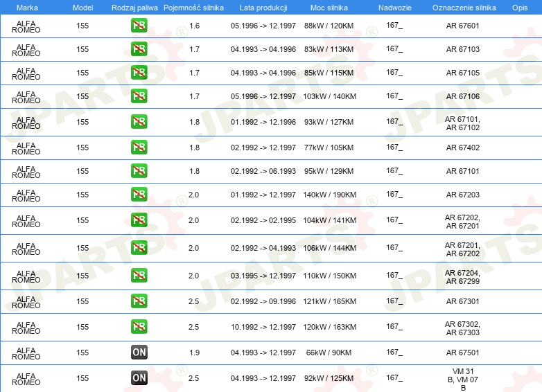This screenshot has height=392, width=542.
Task: Select the petrol icon in the 104kW / 141KM row
Action: (x=139, y=220)
